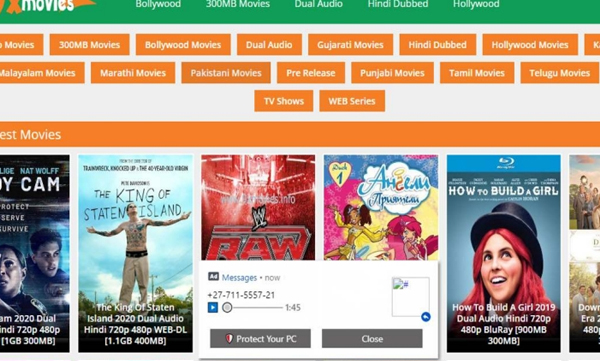Click How To Build A Girl 2019 title link
Image resolution: width=600 pixels, height=361 pixels.
click(x=504, y=324)
